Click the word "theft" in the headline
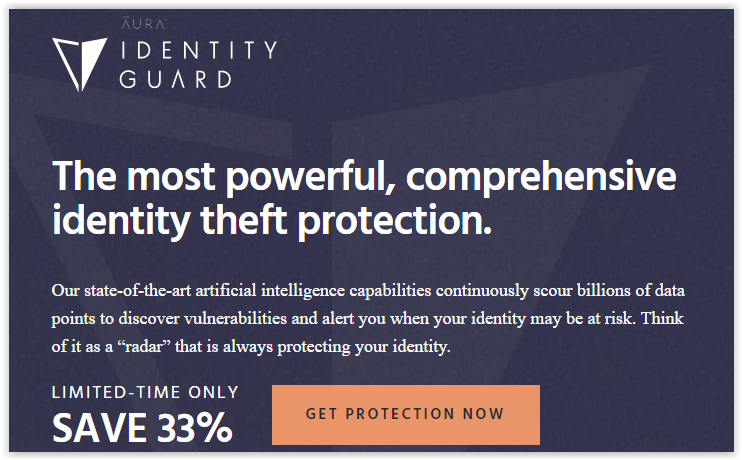742x460 pixels. pos(244,221)
